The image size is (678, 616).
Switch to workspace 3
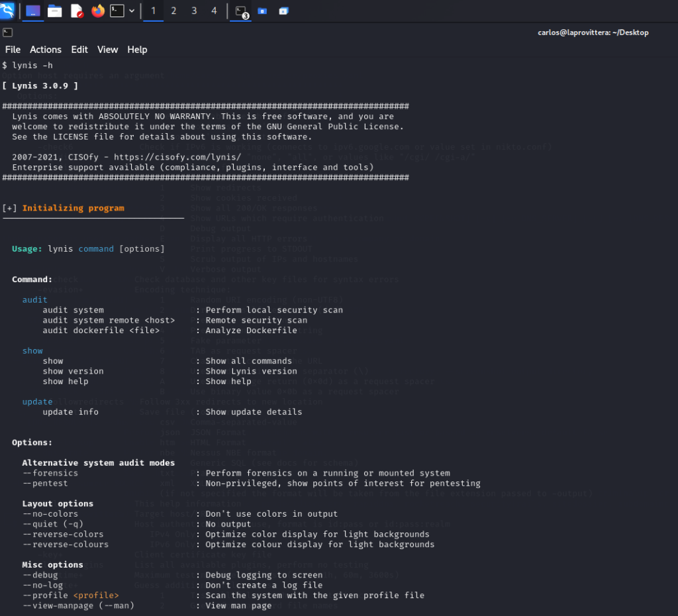click(194, 11)
